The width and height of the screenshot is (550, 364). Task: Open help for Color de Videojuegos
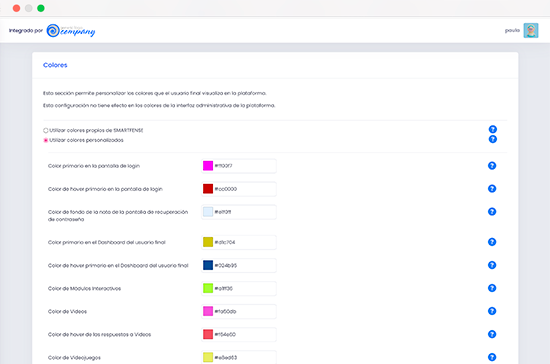coord(492,357)
